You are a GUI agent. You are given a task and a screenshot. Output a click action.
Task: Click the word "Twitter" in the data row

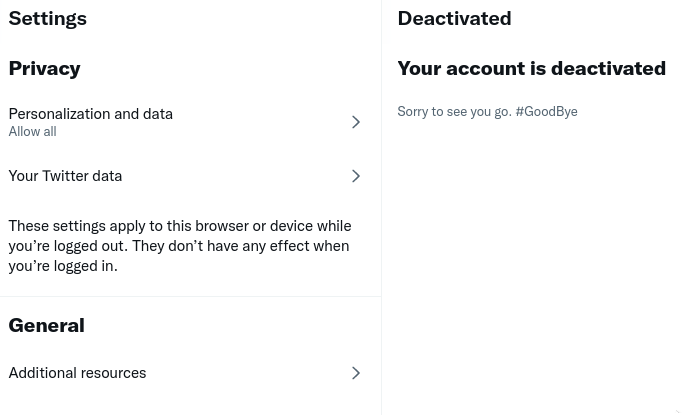click(x=66, y=176)
